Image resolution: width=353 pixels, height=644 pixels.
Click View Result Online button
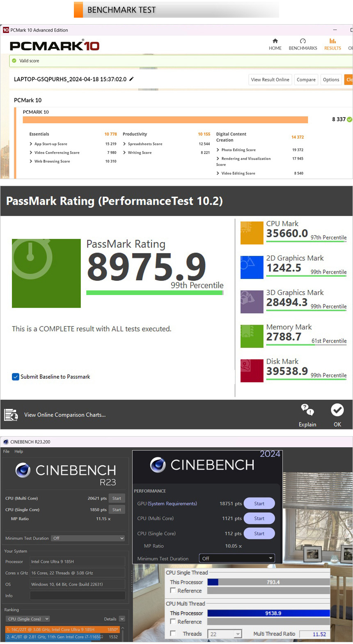coord(270,80)
